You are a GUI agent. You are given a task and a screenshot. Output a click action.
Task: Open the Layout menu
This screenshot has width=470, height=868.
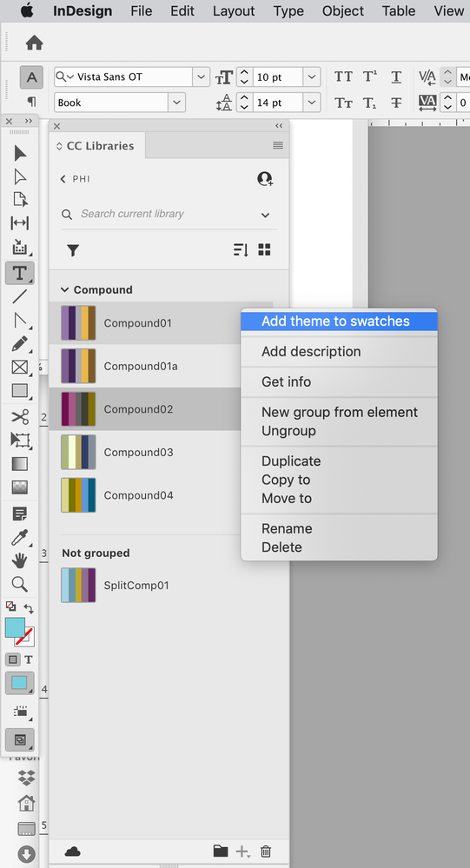click(234, 11)
